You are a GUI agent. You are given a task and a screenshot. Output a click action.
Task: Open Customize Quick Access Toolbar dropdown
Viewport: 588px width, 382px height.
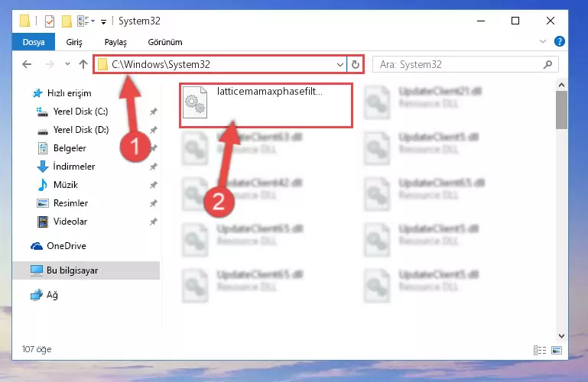[x=103, y=22]
